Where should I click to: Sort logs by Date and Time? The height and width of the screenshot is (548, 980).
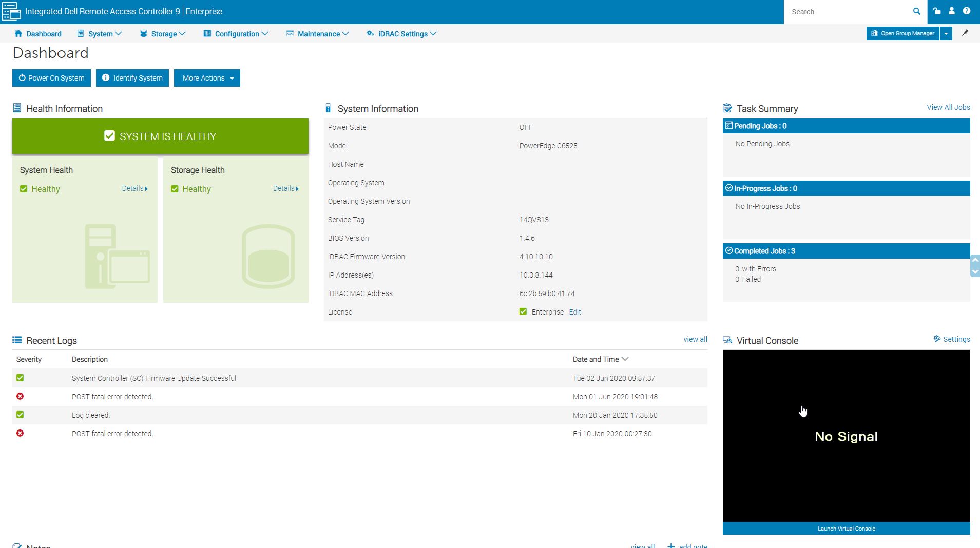[600, 359]
